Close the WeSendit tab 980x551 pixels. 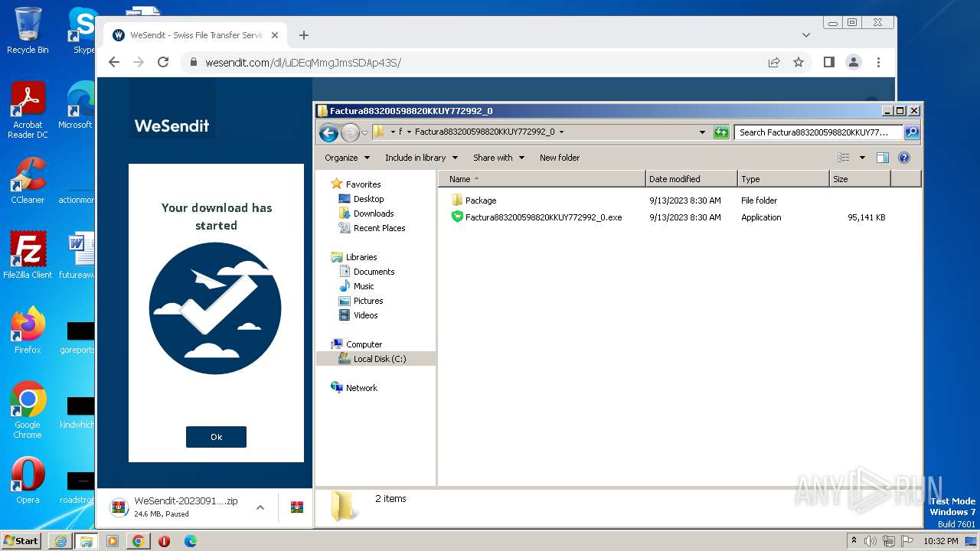[x=275, y=35]
